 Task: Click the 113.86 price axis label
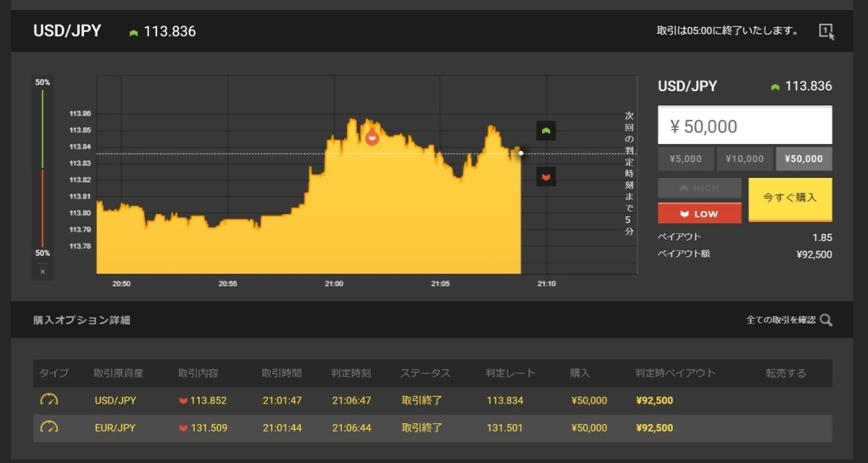(81, 114)
